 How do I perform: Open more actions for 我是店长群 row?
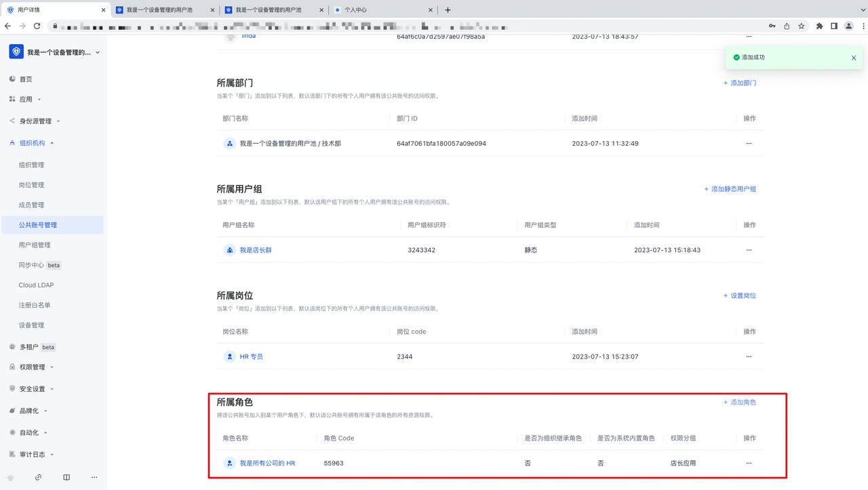(749, 250)
